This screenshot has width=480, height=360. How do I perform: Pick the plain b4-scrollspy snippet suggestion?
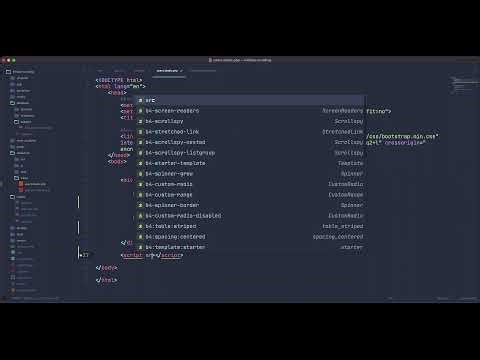coord(250,121)
